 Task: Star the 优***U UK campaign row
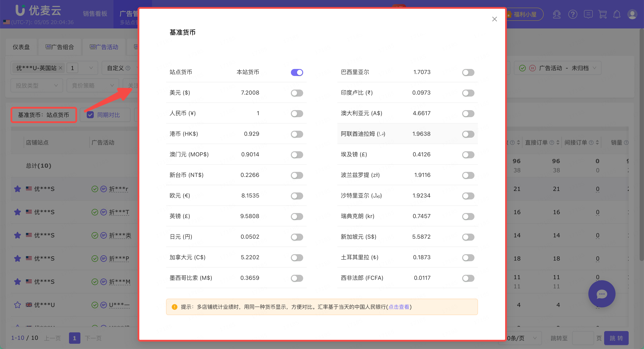coord(18,305)
